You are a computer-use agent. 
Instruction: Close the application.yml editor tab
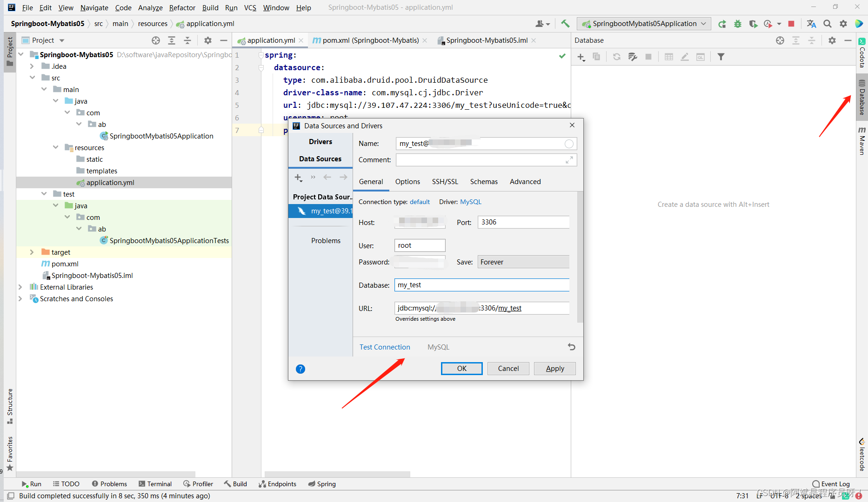[301, 40]
